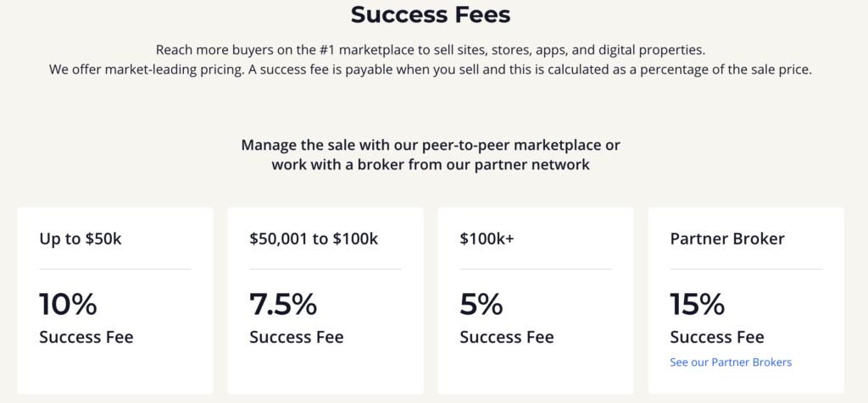The image size is (868, 403).
Task: Click the 10% fee figure
Action: tap(68, 304)
